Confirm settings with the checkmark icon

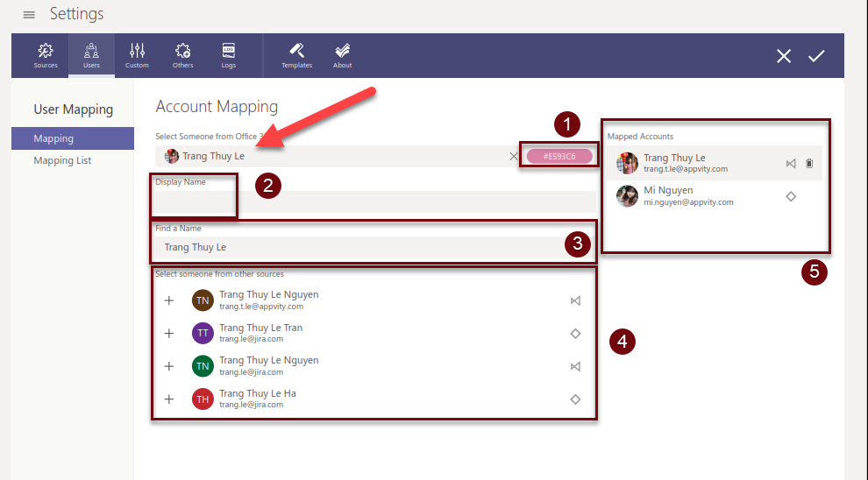click(816, 56)
